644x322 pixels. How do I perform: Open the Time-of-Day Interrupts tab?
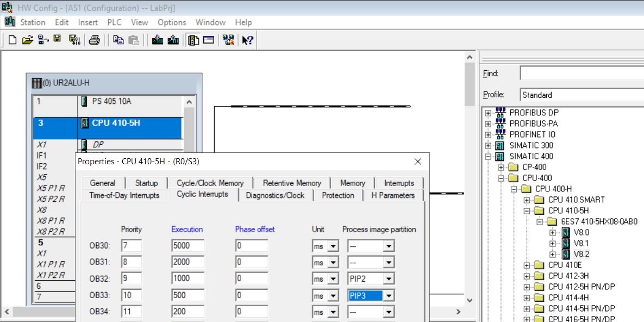point(124,195)
